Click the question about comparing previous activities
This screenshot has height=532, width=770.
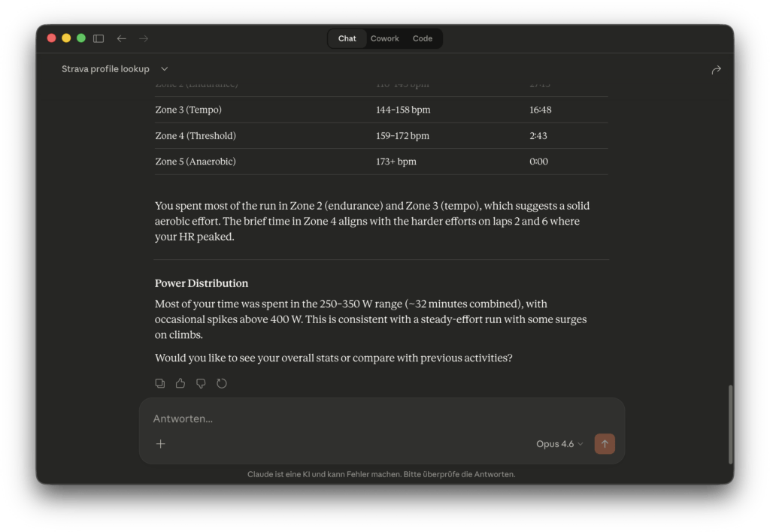333,358
